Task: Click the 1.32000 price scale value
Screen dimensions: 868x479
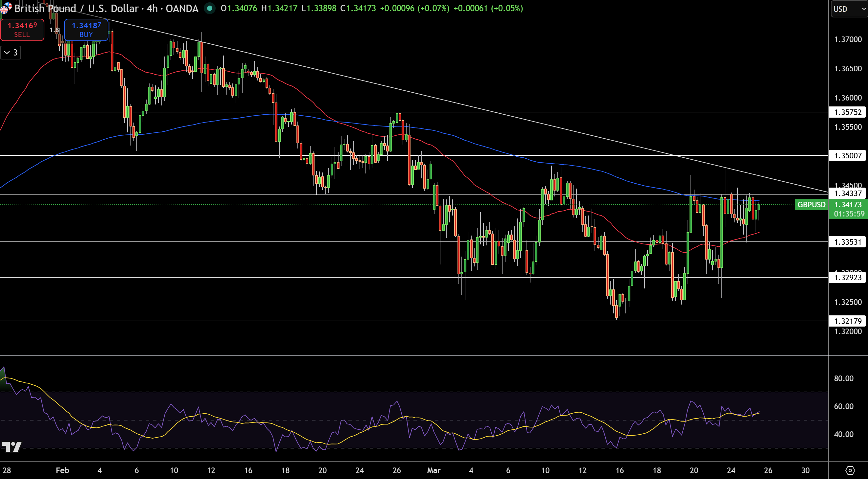Action: [848, 331]
